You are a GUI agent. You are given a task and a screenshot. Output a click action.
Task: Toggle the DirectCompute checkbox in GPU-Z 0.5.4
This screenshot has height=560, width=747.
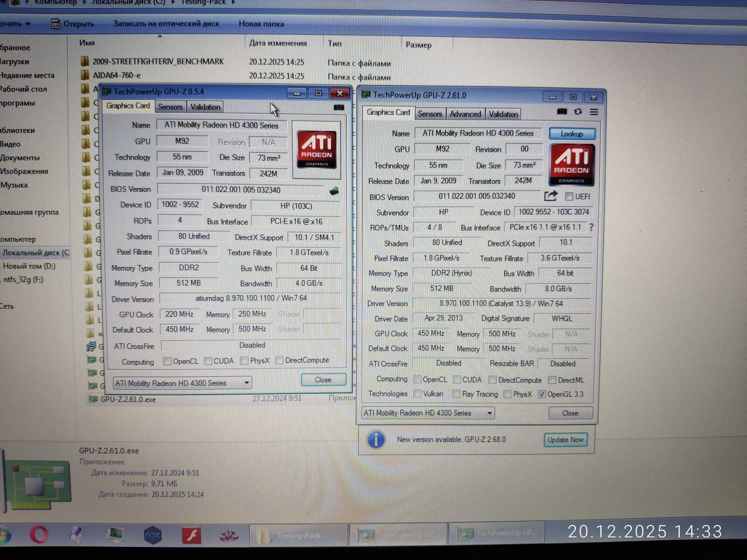[x=279, y=360]
